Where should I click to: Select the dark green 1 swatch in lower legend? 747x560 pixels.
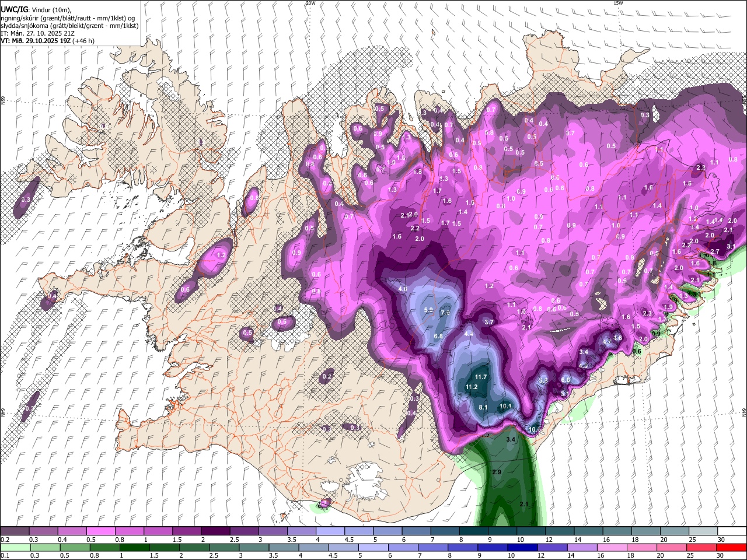click(134, 547)
